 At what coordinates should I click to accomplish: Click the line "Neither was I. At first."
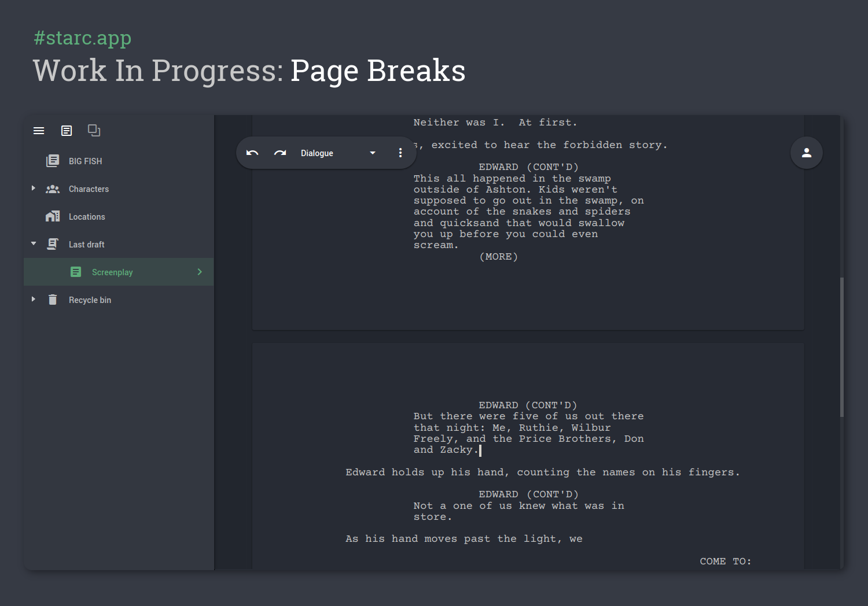coord(495,123)
